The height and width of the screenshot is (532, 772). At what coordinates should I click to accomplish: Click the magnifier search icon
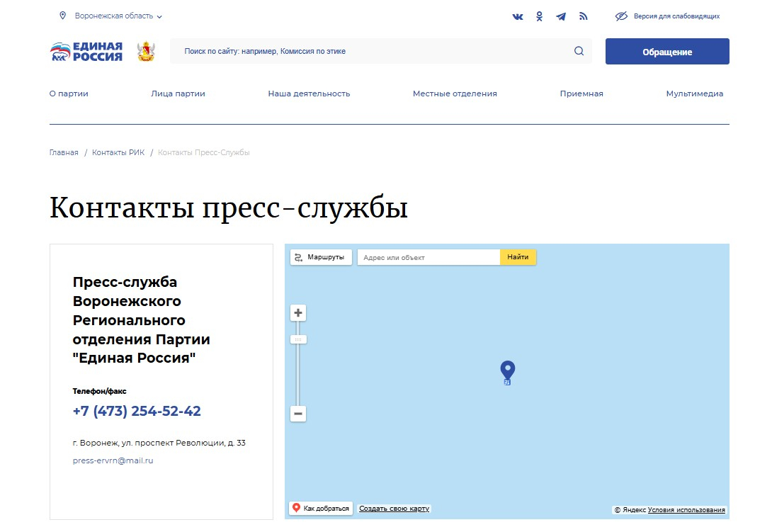(579, 51)
